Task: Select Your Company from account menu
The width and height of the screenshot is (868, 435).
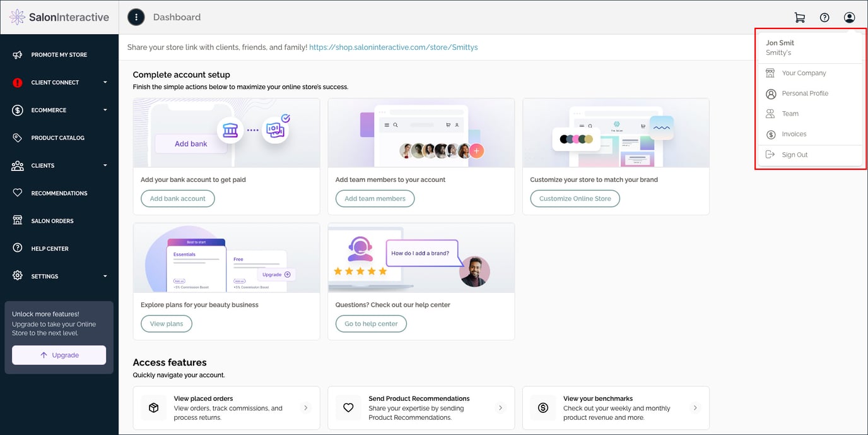Action: pyautogui.click(x=804, y=73)
